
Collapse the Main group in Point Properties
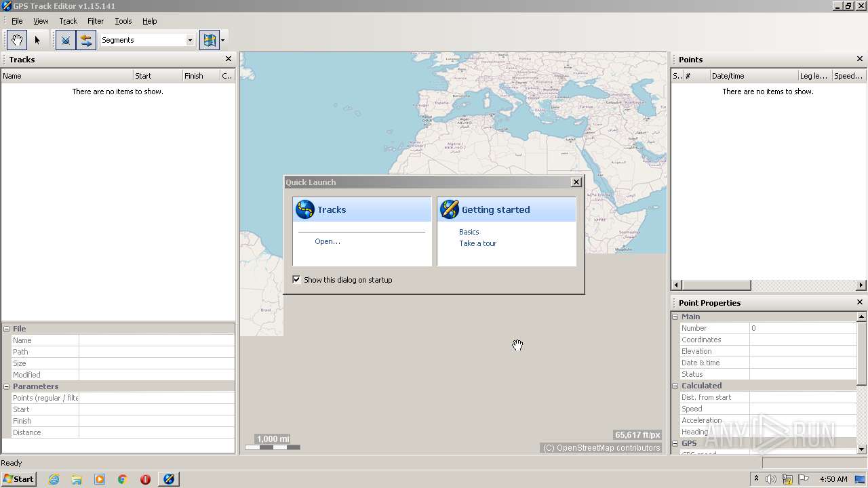tap(675, 317)
